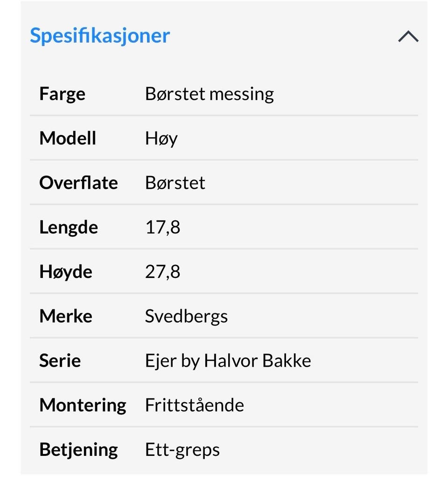Select the Montering label
Image resolution: width=448 pixels, height=490 pixels.
click(x=83, y=405)
